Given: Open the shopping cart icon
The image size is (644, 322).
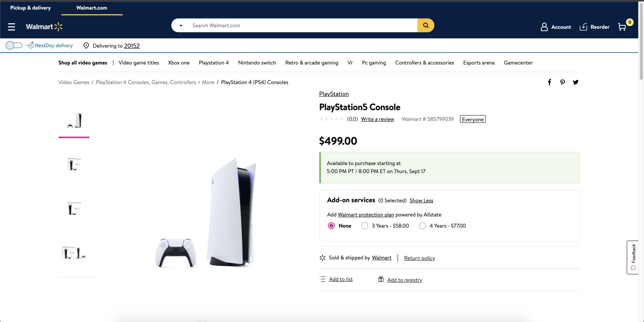Looking at the screenshot, I should click(x=622, y=27).
